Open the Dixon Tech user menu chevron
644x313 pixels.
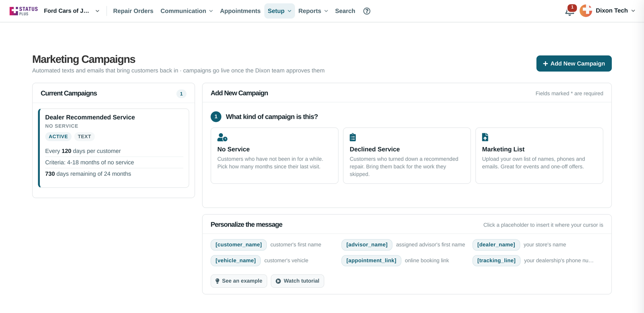[x=633, y=11]
